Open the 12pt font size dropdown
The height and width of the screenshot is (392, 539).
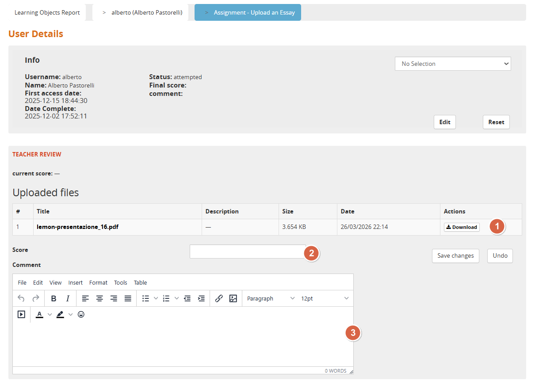point(325,298)
